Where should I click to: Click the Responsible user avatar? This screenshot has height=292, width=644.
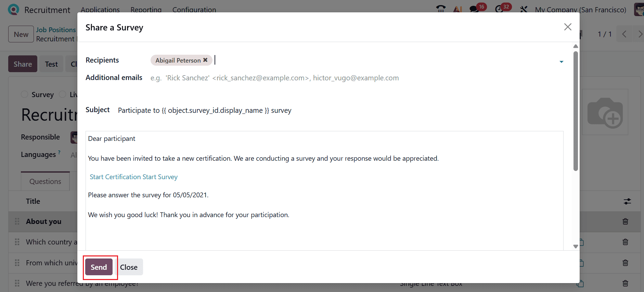tap(74, 137)
